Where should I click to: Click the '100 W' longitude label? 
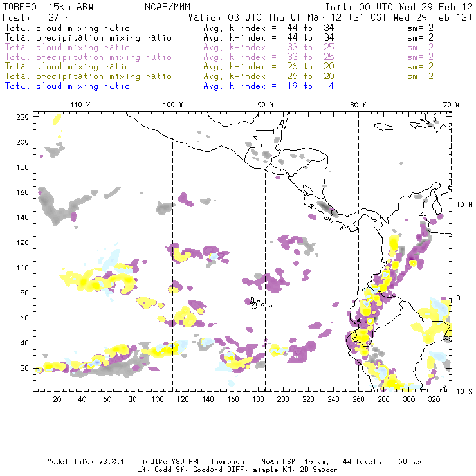(x=173, y=105)
